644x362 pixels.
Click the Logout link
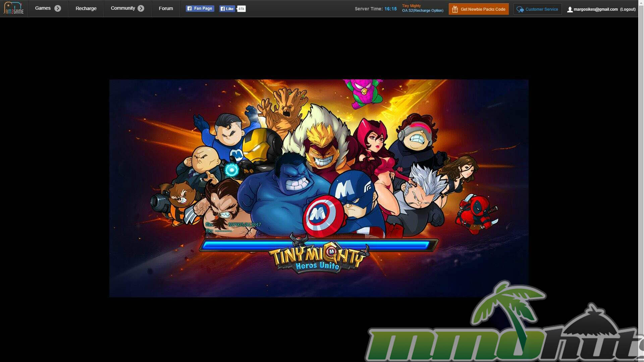[628, 9]
